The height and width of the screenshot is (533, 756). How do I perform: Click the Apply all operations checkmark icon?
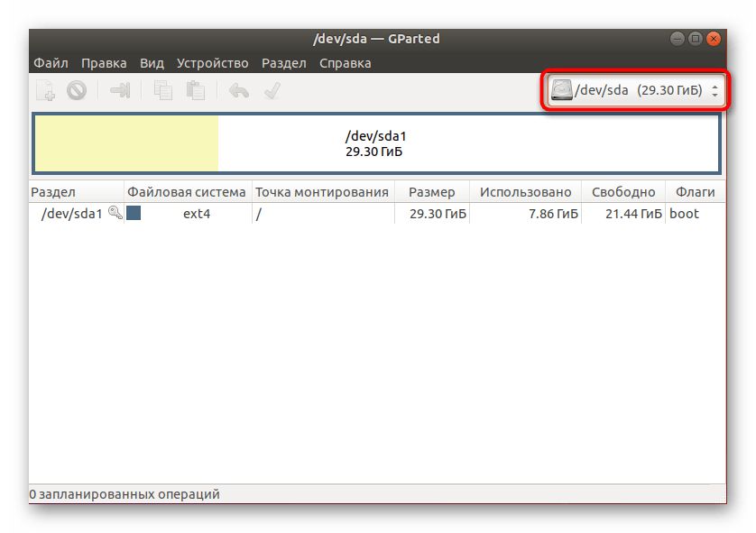coord(272,90)
